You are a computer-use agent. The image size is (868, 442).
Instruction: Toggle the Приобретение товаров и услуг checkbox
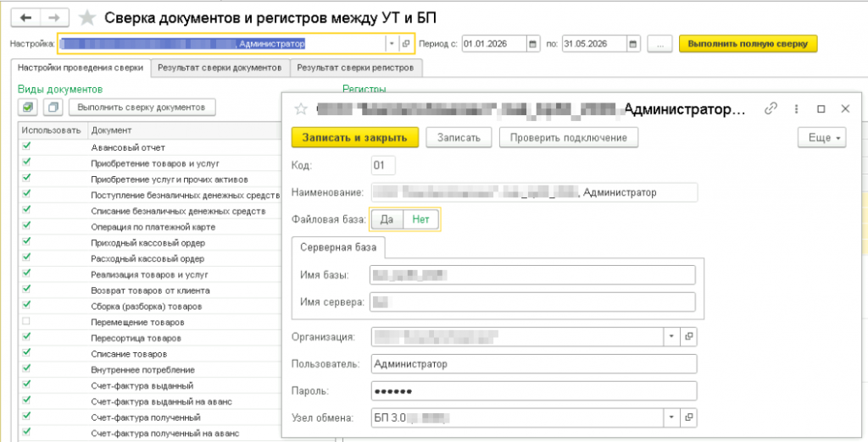click(x=26, y=163)
